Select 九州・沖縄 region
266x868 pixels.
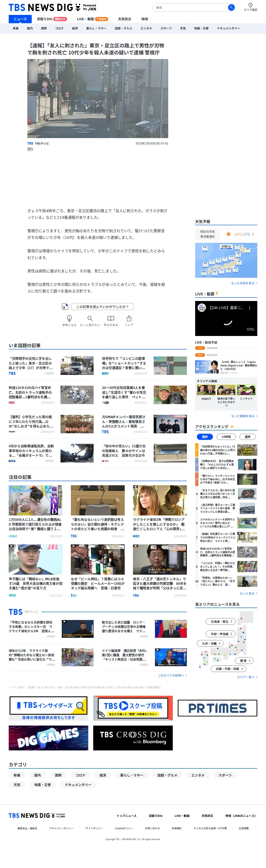210,643
